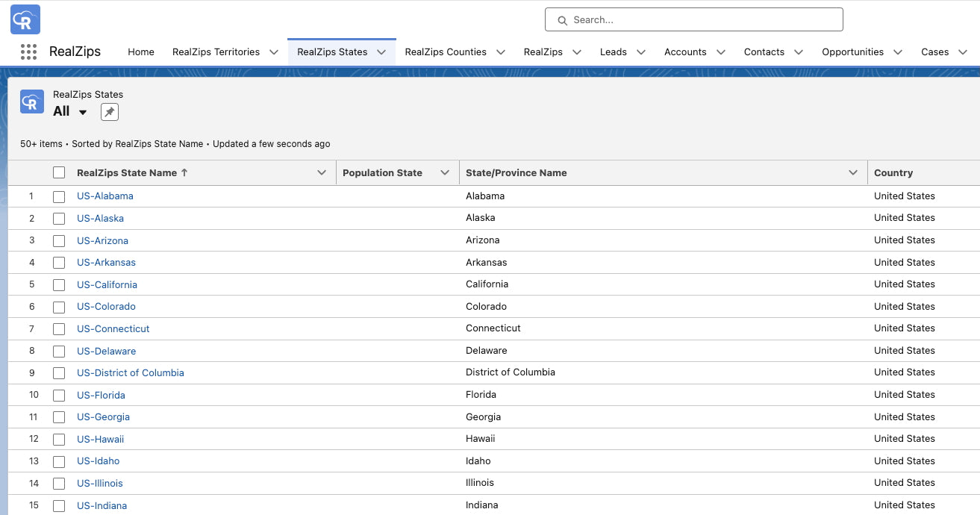This screenshot has width=980, height=515.
Task: Open the Leads tab
Action: [614, 52]
